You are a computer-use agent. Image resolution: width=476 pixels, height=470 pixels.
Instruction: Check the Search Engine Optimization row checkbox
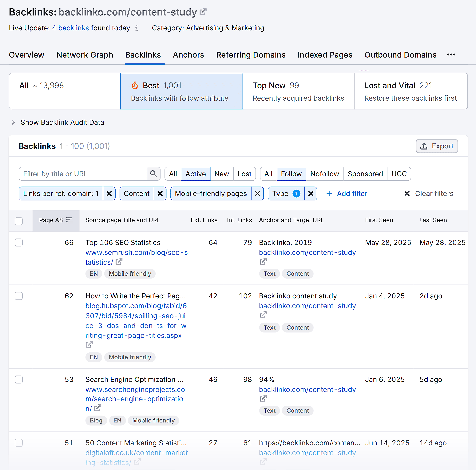tap(19, 380)
